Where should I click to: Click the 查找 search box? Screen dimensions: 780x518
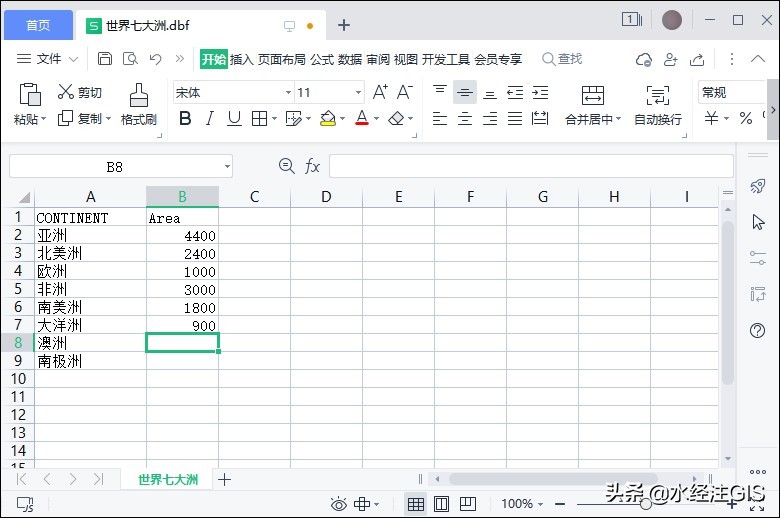[x=562, y=59]
